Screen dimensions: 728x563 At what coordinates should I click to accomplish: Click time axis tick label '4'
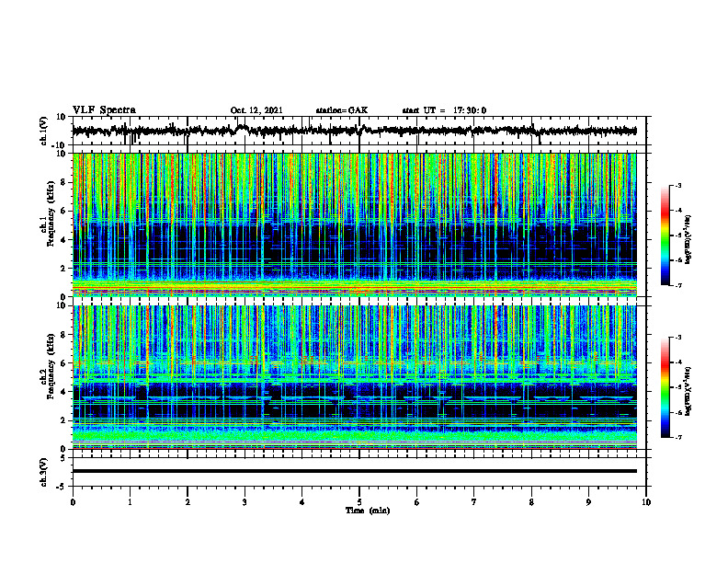(x=301, y=502)
